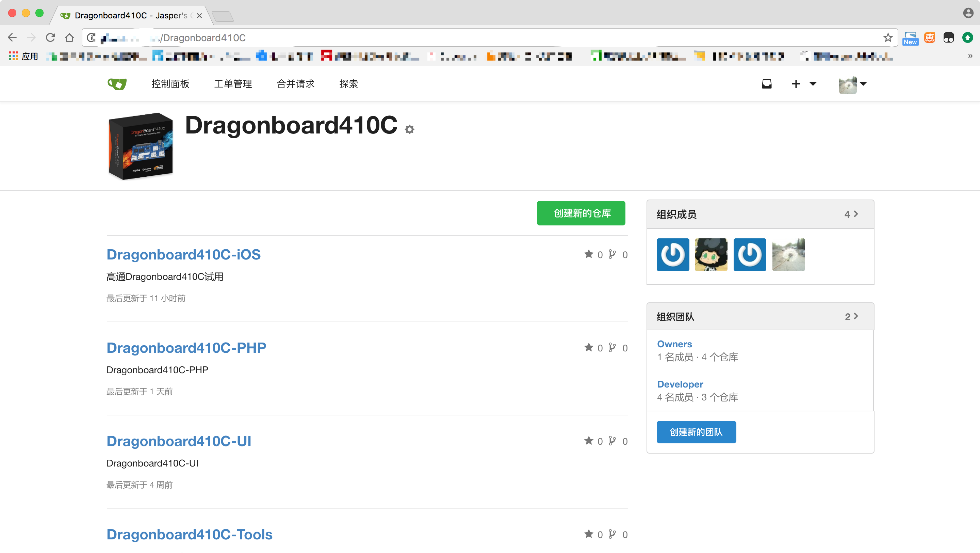
Task: Click star icon on Dragonboard410C-Tools row
Action: pyautogui.click(x=589, y=534)
